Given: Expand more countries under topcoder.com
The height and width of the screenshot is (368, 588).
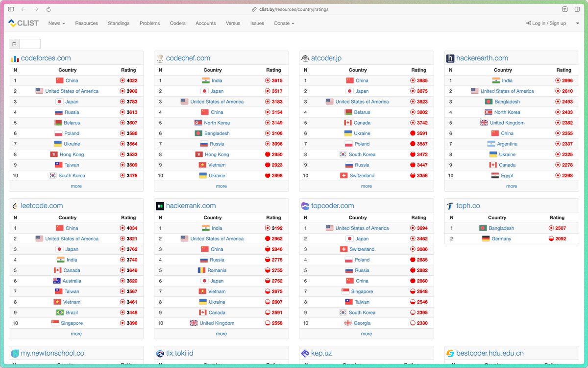Looking at the screenshot, I should pyautogui.click(x=367, y=334).
